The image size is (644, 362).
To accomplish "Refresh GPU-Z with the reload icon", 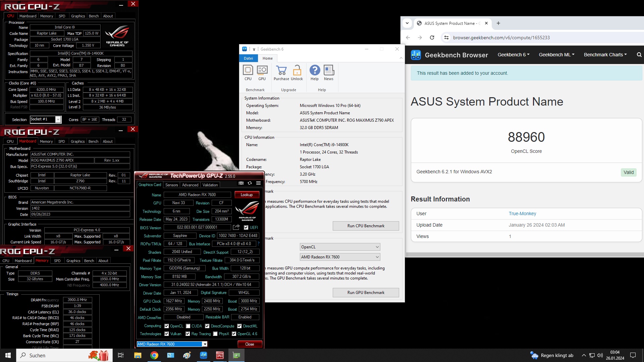I will click(250, 183).
